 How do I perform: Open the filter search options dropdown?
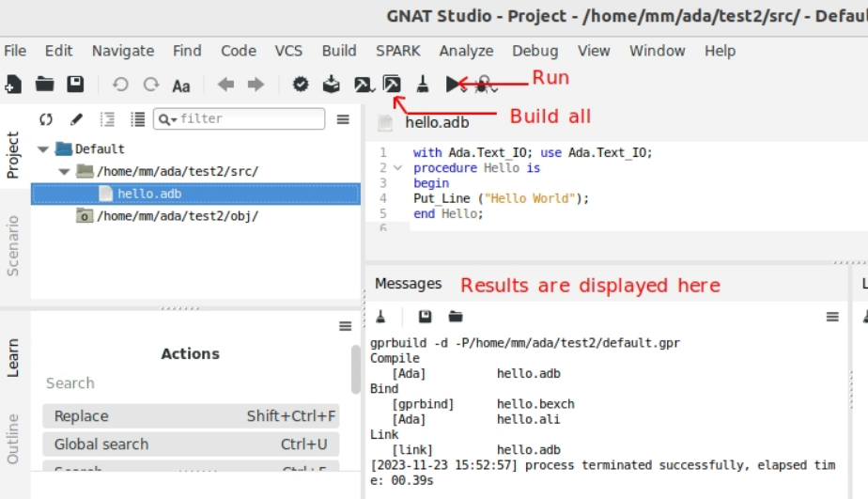(x=168, y=119)
